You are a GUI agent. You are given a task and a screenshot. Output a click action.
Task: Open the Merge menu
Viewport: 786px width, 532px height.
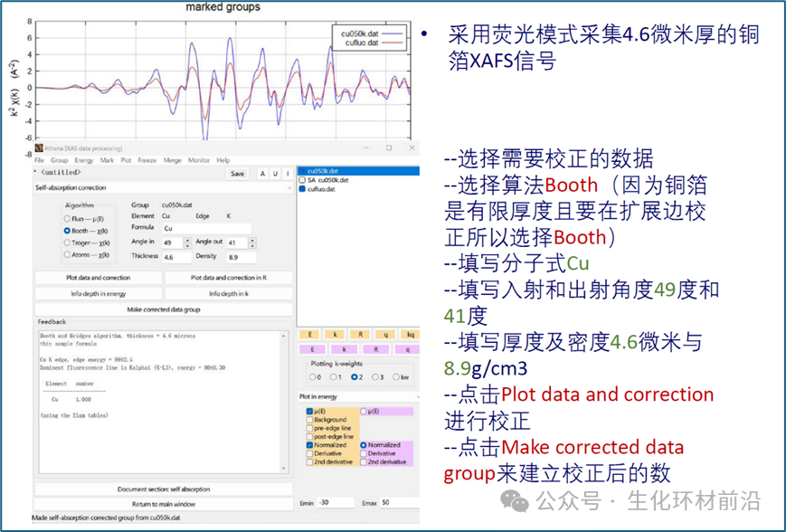pos(172,160)
